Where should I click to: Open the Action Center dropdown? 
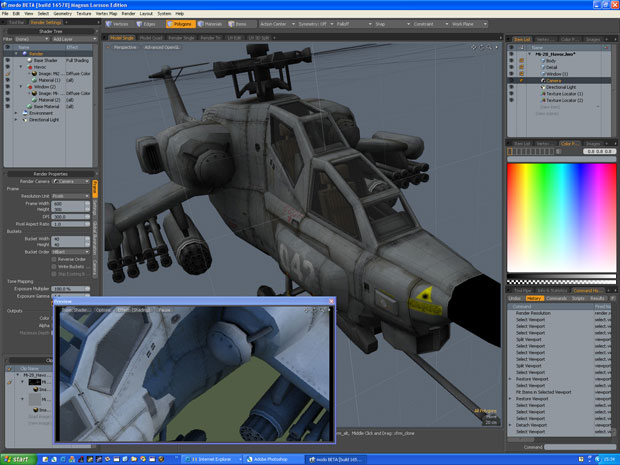click(x=274, y=23)
